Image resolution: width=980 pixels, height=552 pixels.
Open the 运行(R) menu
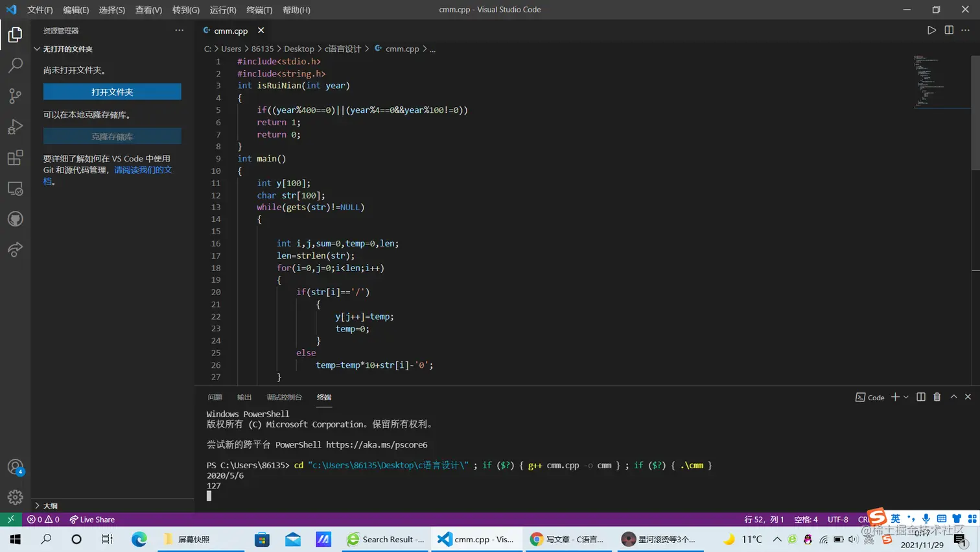click(223, 10)
